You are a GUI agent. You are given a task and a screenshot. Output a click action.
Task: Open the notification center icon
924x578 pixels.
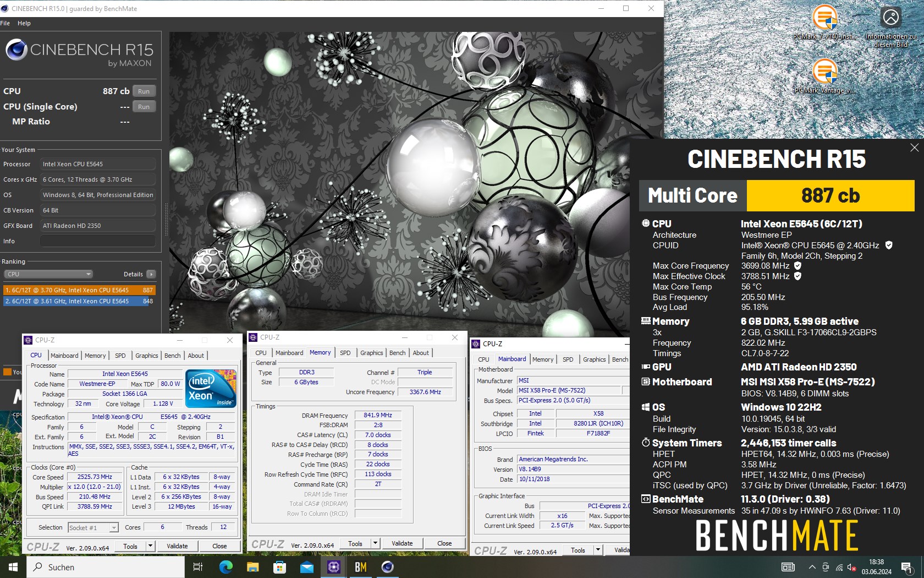click(907, 567)
